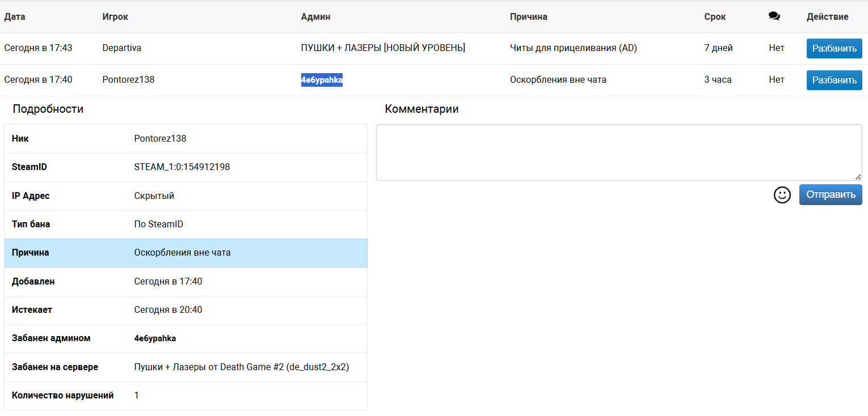
Task: Sort by the Дата column header
Action: pos(15,16)
